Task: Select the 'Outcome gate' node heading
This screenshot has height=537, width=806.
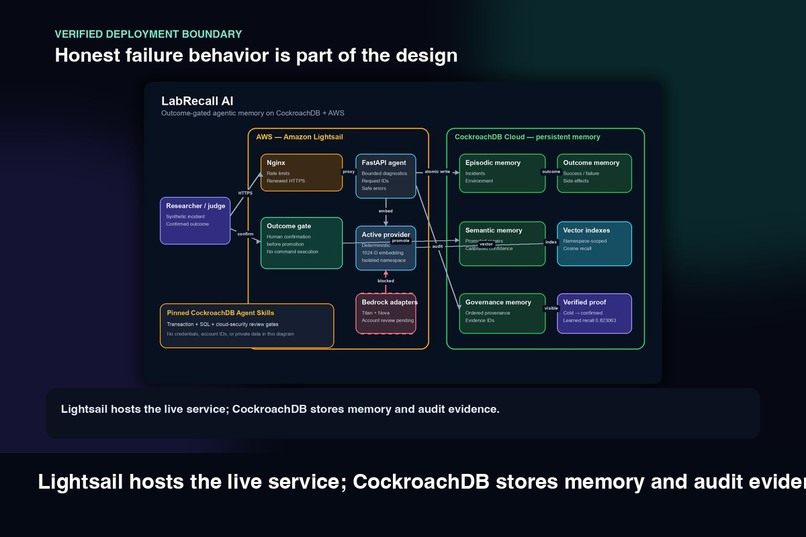Action: point(288,226)
